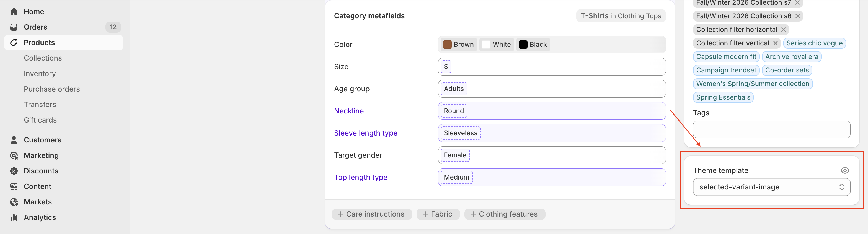The height and width of the screenshot is (234, 868).
Task: Click the Round value chip
Action: (x=454, y=111)
